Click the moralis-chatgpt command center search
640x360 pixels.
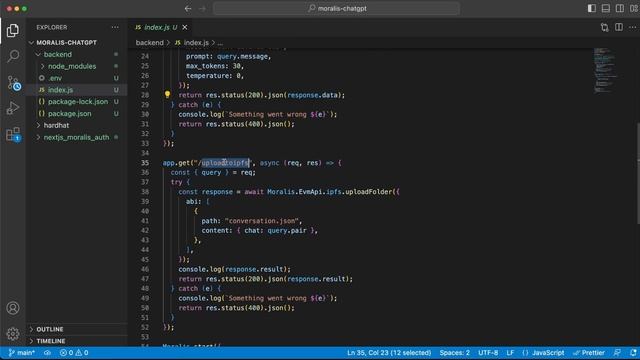click(x=337, y=8)
